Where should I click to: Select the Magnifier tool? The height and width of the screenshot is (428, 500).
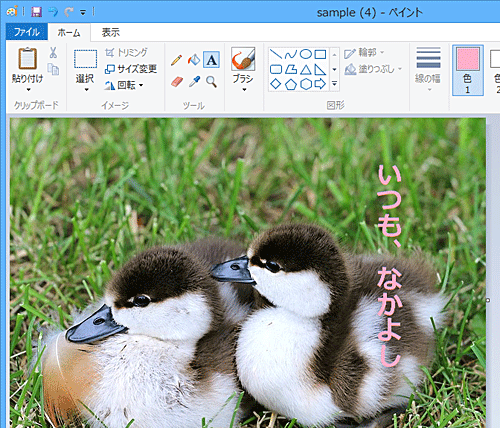tap(211, 82)
